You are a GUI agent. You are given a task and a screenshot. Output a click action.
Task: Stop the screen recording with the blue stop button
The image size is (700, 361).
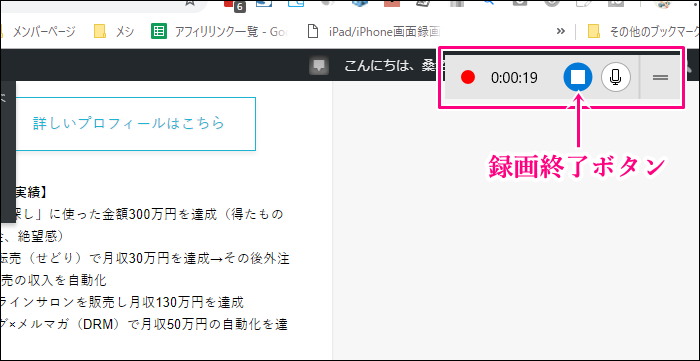[578, 78]
